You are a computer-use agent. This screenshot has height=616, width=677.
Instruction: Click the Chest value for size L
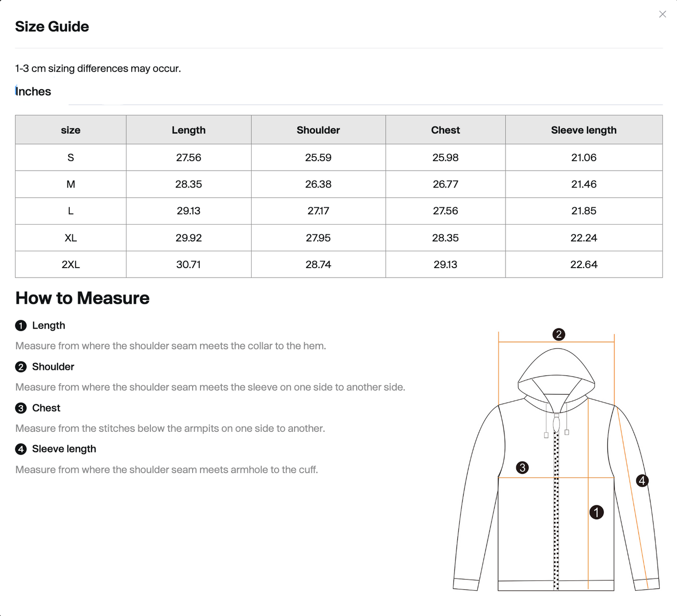coord(445,210)
